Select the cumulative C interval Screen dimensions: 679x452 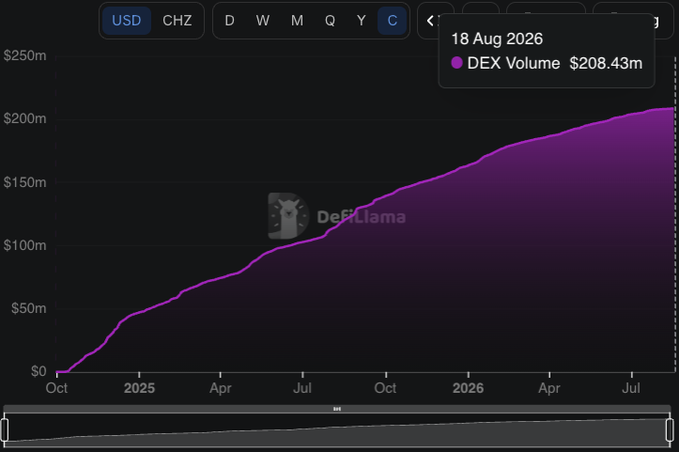[392, 20]
